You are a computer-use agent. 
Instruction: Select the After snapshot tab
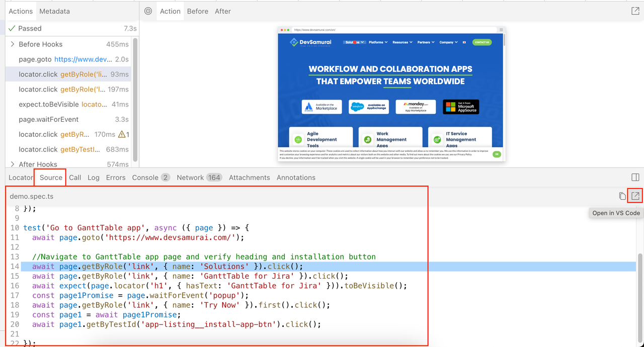(x=223, y=11)
